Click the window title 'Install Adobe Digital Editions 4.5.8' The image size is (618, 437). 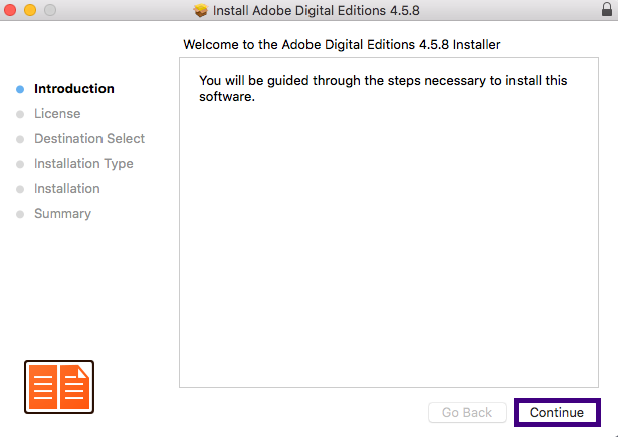(x=316, y=10)
